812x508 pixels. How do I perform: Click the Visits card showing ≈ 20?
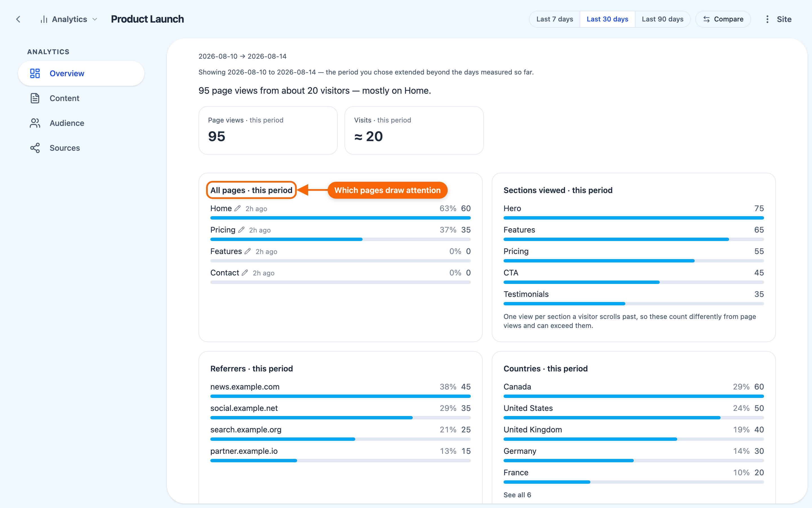[414, 130]
